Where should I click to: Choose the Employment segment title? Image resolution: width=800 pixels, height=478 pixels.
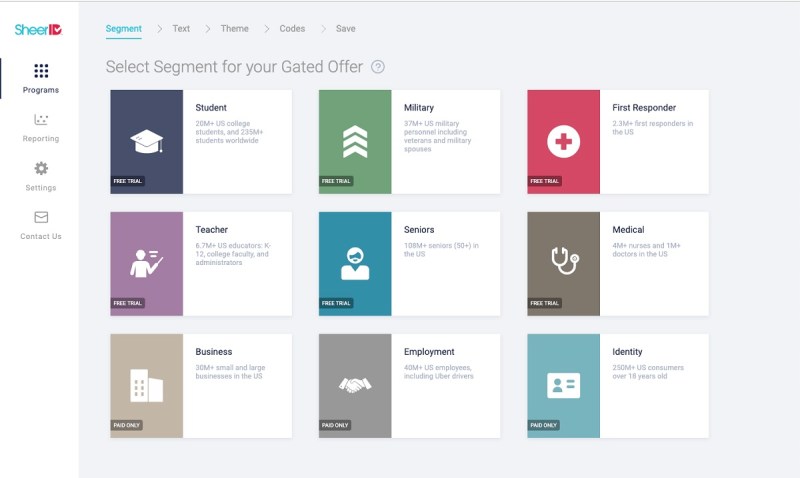click(x=429, y=351)
